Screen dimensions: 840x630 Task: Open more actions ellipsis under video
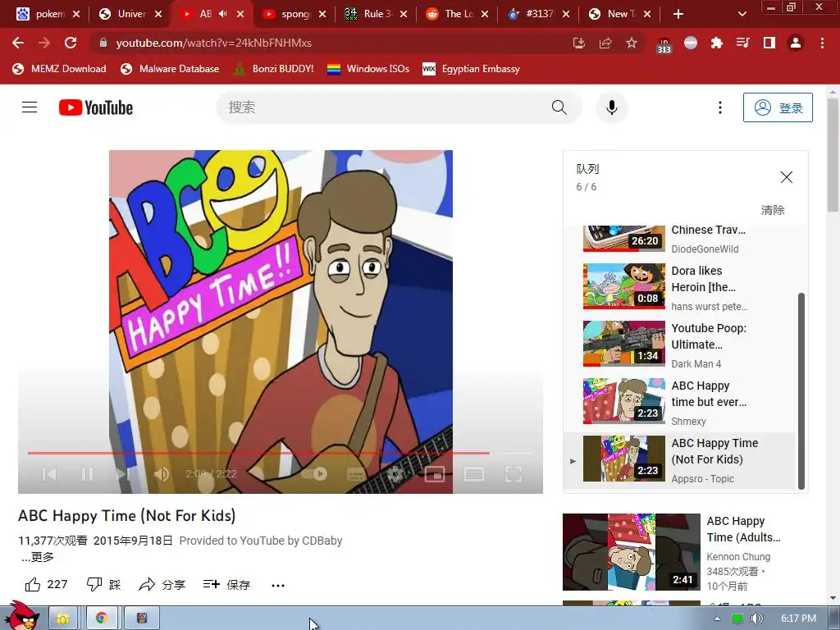click(277, 585)
